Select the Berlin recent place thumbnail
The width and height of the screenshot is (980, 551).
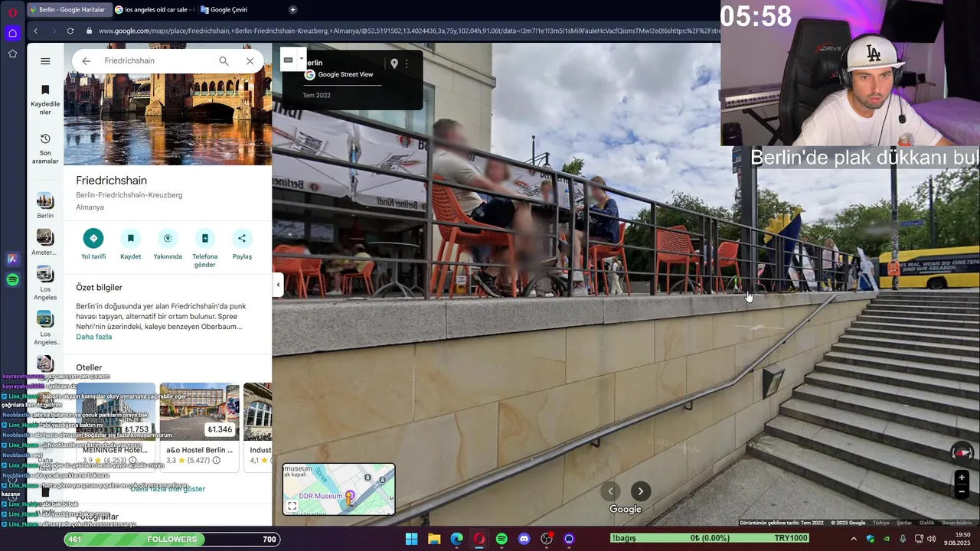45,201
